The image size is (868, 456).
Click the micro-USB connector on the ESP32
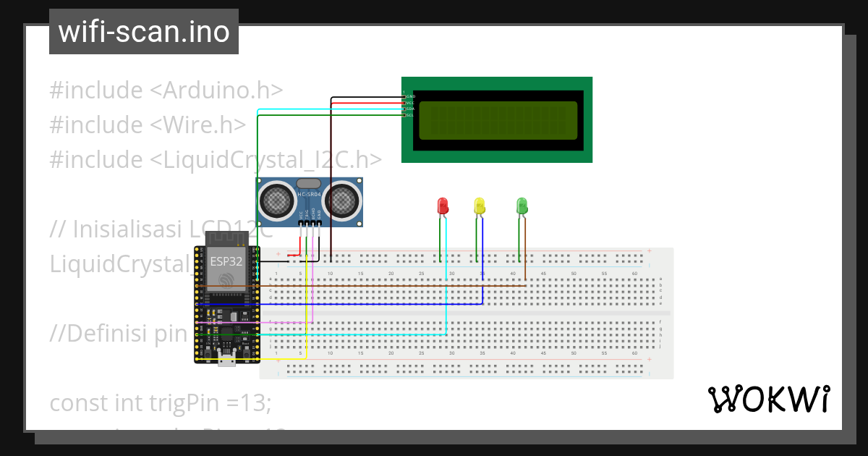click(226, 363)
